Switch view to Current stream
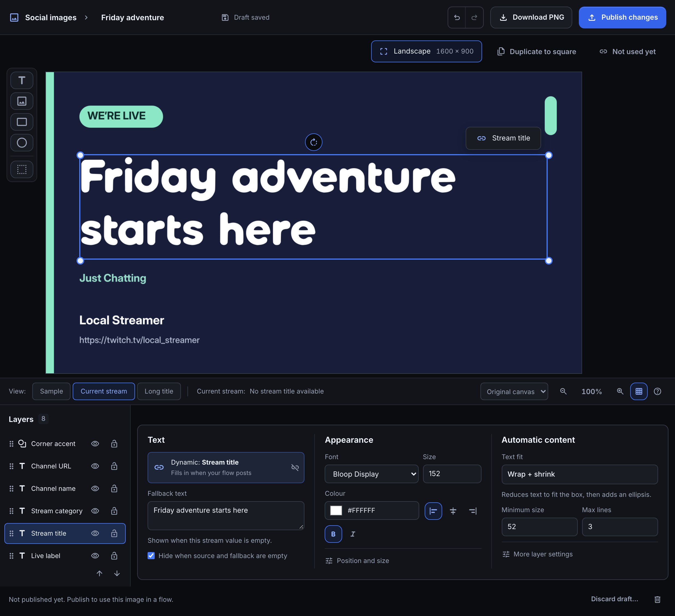Image resolution: width=675 pixels, height=616 pixels. (104, 391)
